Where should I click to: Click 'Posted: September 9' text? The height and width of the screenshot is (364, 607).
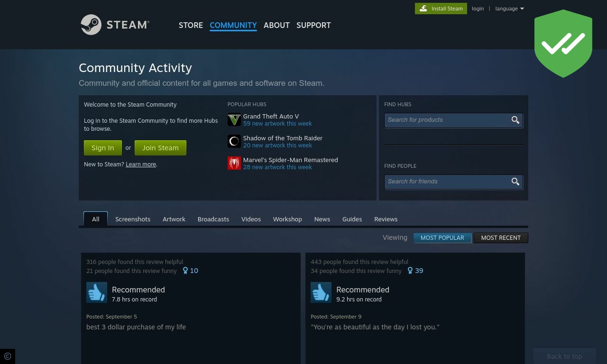[x=336, y=317]
